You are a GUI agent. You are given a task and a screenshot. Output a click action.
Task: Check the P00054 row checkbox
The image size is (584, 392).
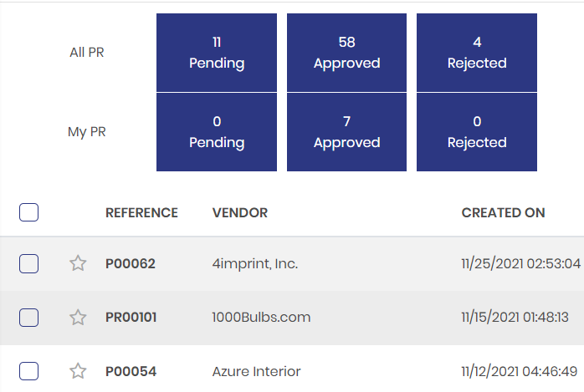tap(28, 371)
